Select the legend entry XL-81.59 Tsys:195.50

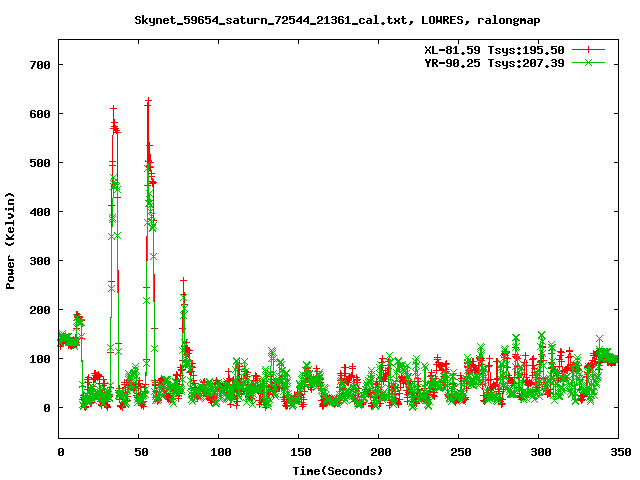pos(494,50)
